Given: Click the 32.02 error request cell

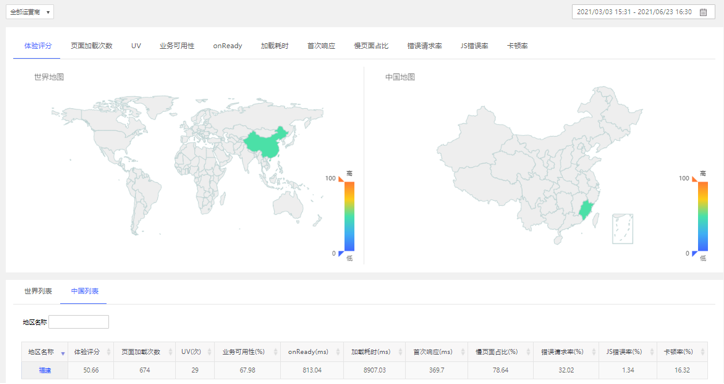Looking at the screenshot, I should [x=566, y=370].
